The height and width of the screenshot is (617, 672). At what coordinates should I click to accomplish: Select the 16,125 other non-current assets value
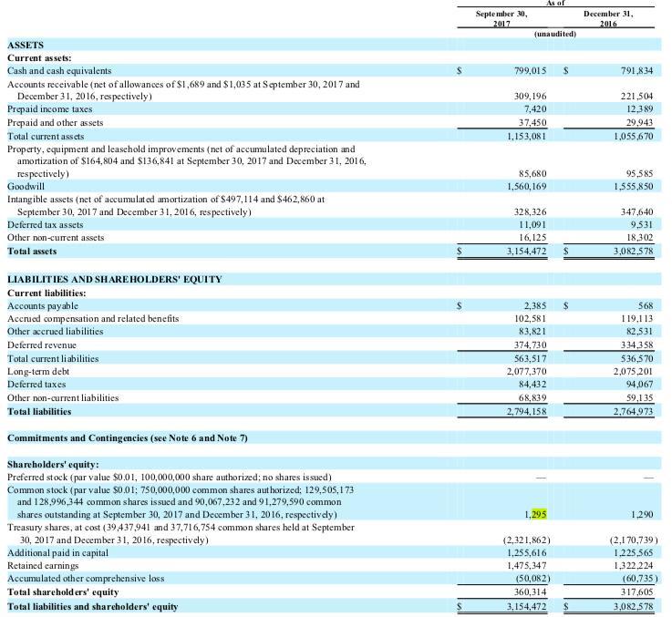coord(532,237)
